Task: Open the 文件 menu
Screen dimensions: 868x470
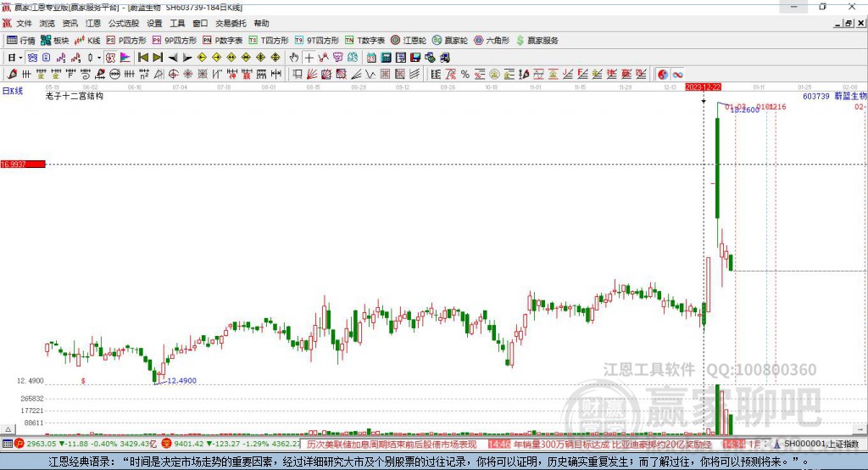Action: 25,23
